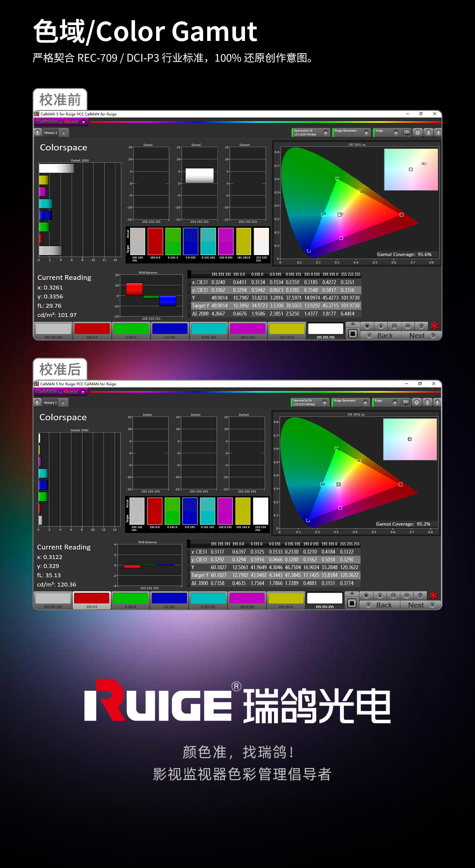
Task: Click the red asterisk icon in the bottom window
Action: click(433, 596)
